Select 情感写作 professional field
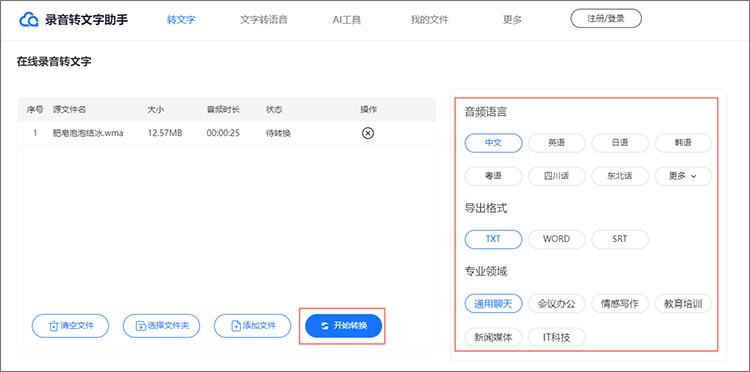The width and height of the screenshot is (750, 372). 620,303
